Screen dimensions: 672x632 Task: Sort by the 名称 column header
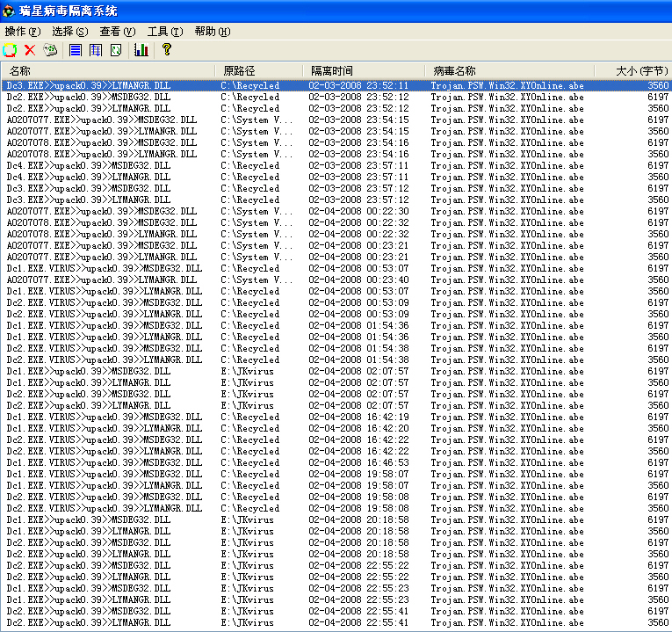pos(107,70)
